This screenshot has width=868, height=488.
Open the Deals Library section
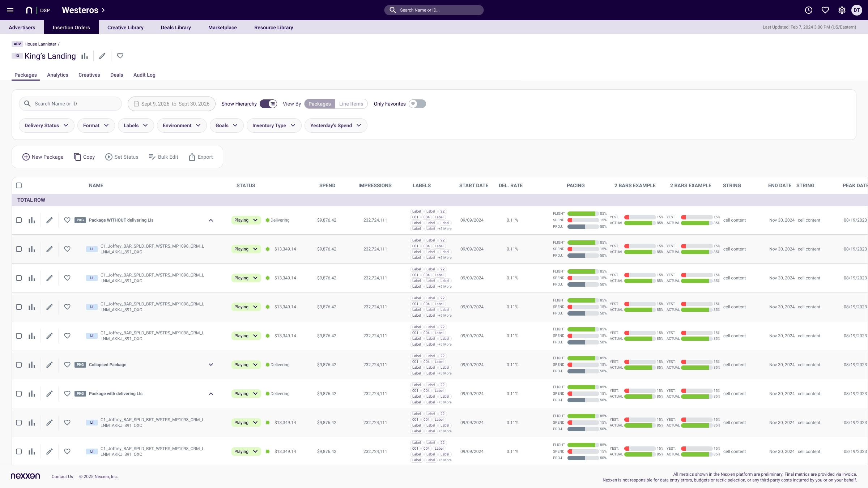pos(176,27)
